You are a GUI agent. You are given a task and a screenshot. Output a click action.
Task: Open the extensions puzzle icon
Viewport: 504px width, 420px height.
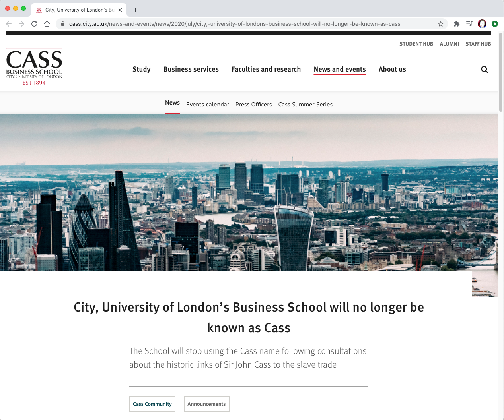pyautogui.click(x=457, y=24)
